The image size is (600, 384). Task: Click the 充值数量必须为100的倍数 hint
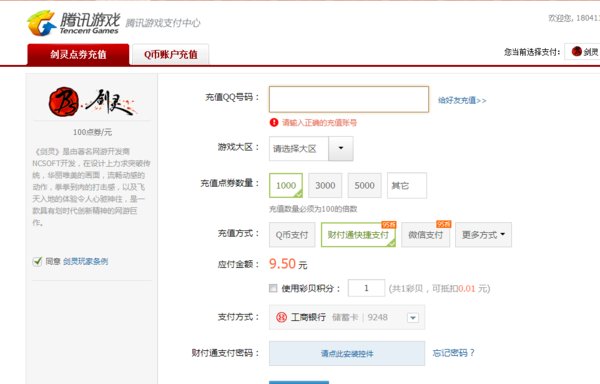(x=313, y=209)
